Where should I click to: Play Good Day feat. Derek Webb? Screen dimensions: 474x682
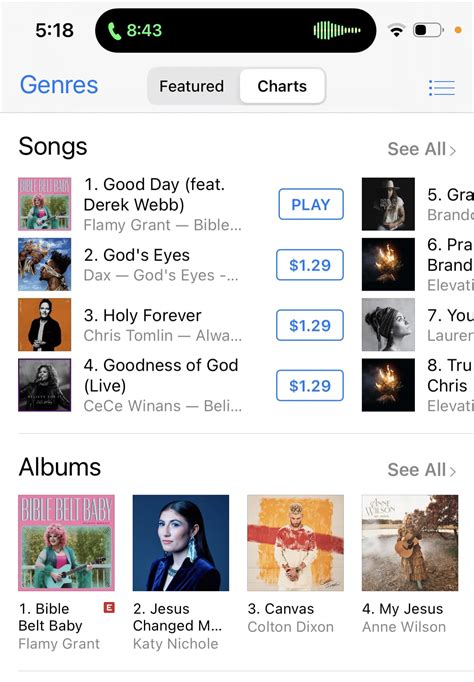pyautogui.click(x=311, y=204)
